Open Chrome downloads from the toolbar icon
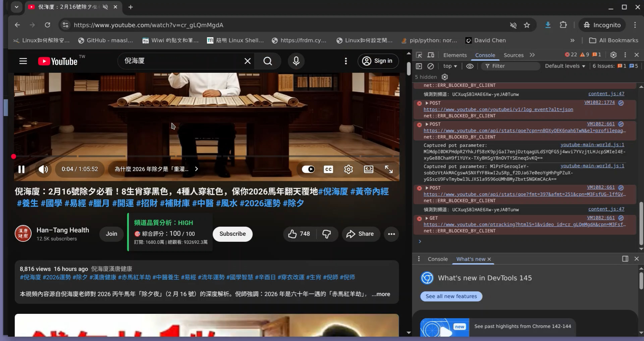This screenshot has width=644, height=341. (x=548, y=25)
